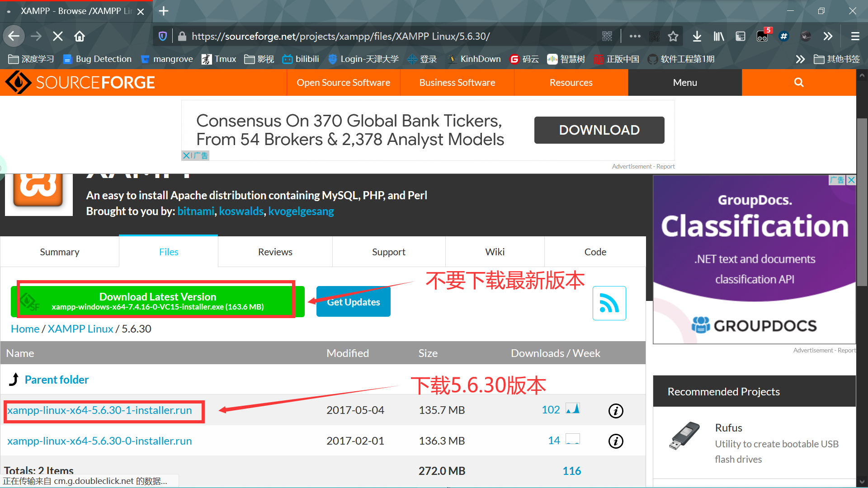Viewport: 868px width, 488px height.
Task: Show the library sidebar icon
Action: click(719, 36)
